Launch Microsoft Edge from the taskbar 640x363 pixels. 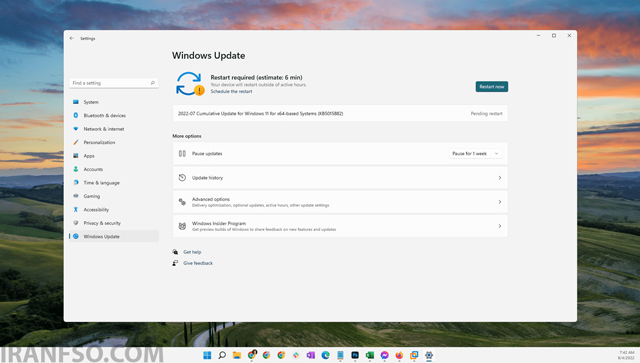(x=325, y=355)
